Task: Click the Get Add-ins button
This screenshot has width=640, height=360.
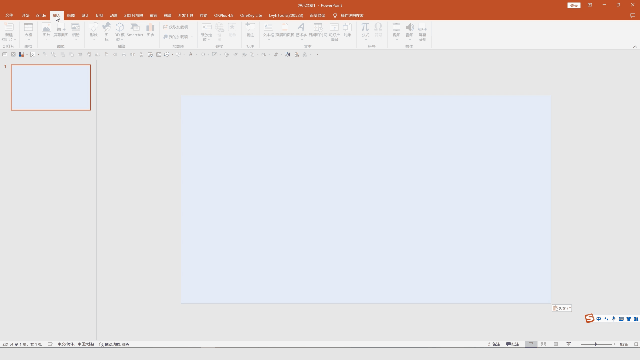Action: click(176, 27)
